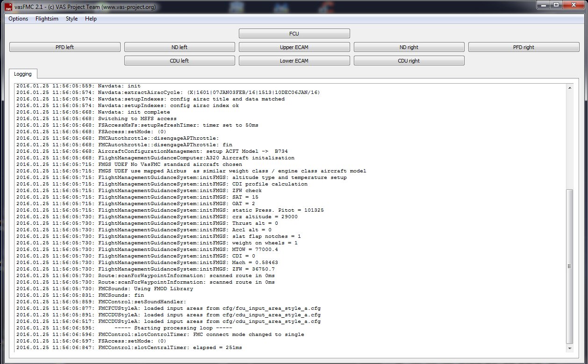Screen dimensions: 588x364
Task: Click the 'fcu_input_area_style_a.cfg' log line
Action: [168, 308]
